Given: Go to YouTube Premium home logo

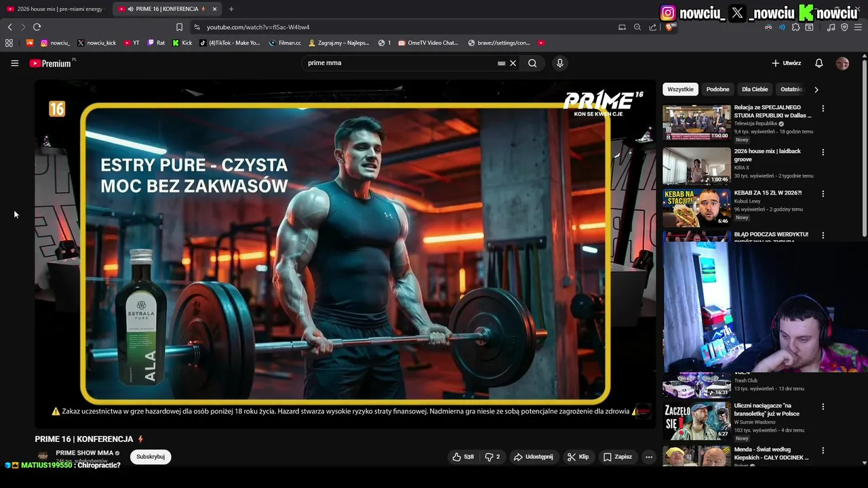Looking at the screenshot, I should [50, 63].
